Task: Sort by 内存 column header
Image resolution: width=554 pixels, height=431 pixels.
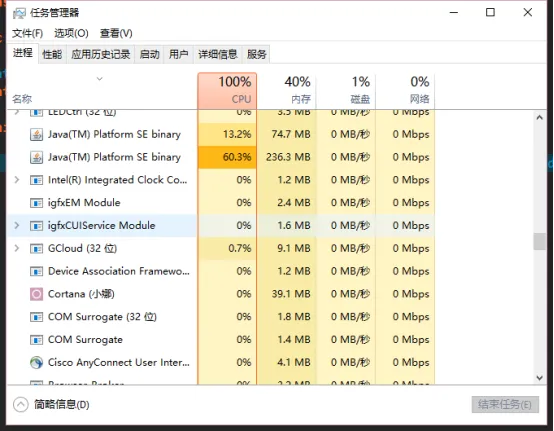Action: tap(287, 91)
